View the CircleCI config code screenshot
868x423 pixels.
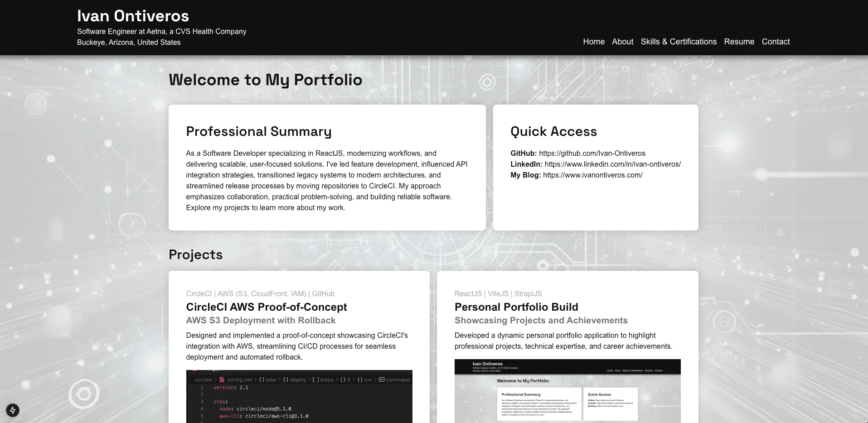(x=299, y=396)
